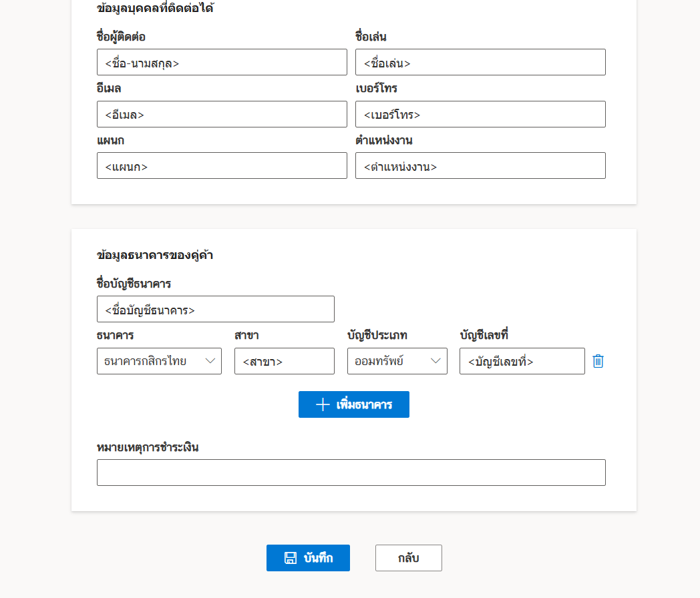Select the อีเมล email input field
Viewport: 700px width, 598px height.
pyautogui.click(x=222, y=114)
